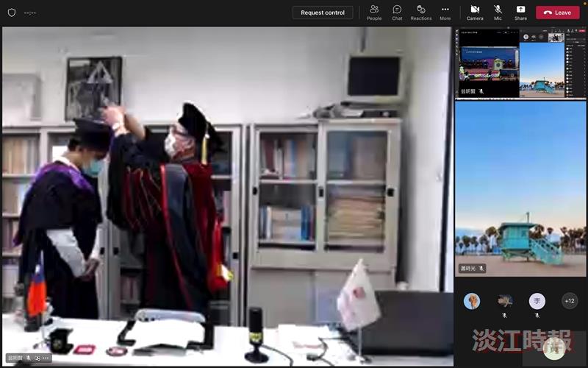Open the People participants panel
The height and width of the screenshot is (368, 588).
[374, 13]
